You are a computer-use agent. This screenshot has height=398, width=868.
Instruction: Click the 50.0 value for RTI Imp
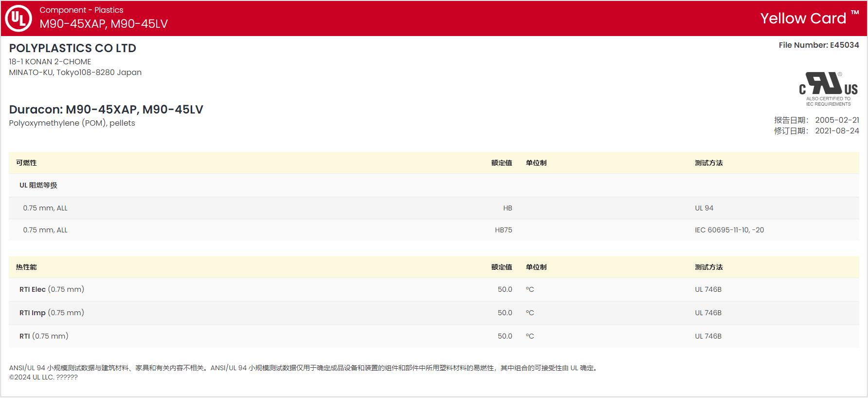[x=505, y=313]
